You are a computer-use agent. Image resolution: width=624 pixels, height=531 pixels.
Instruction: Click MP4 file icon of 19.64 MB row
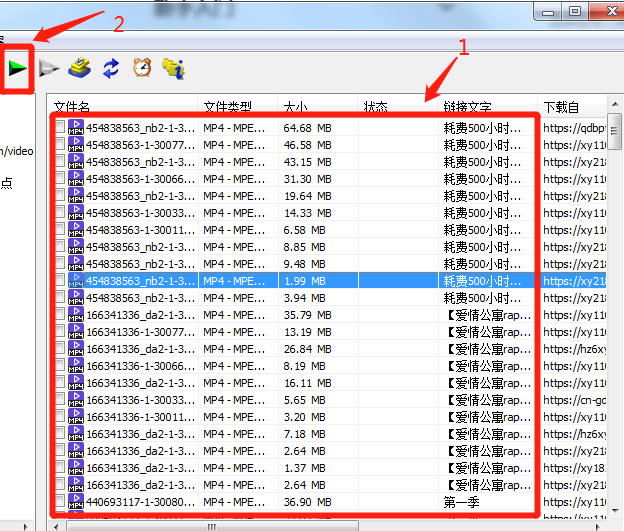[76, 195]
